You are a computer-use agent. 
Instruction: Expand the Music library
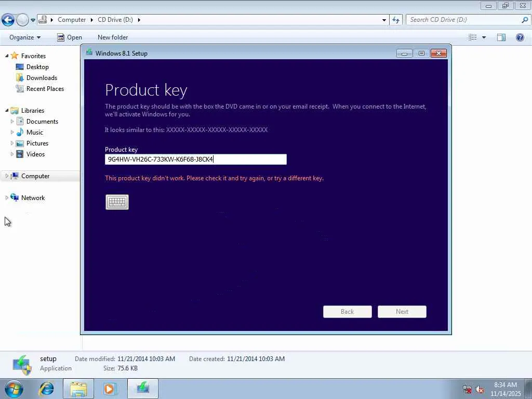(12, 132)
